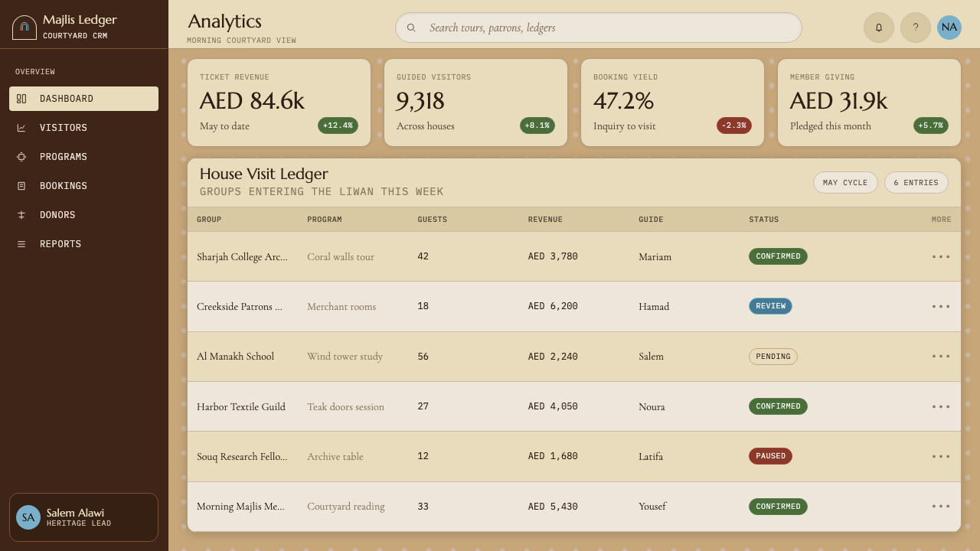Open more options for Creekside Patrons row
The width and height of the screenshot is (980, 551).
[x=941, y=306]
